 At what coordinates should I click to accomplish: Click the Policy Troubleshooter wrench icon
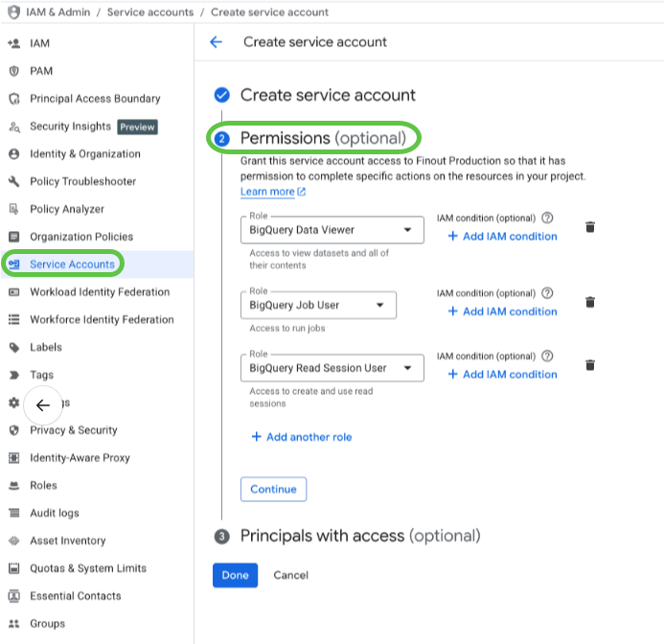click(13, 181)
